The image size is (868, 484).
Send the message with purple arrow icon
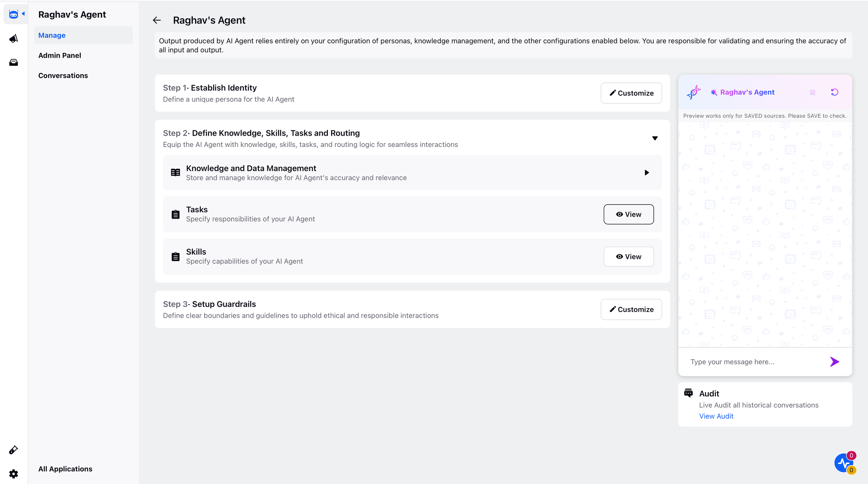point(834,362)
